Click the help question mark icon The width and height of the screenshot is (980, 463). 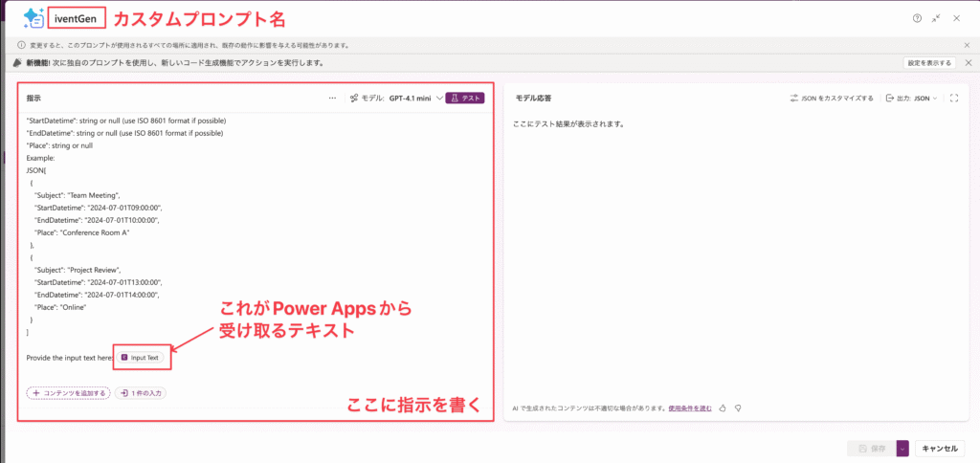coord(917,18)
